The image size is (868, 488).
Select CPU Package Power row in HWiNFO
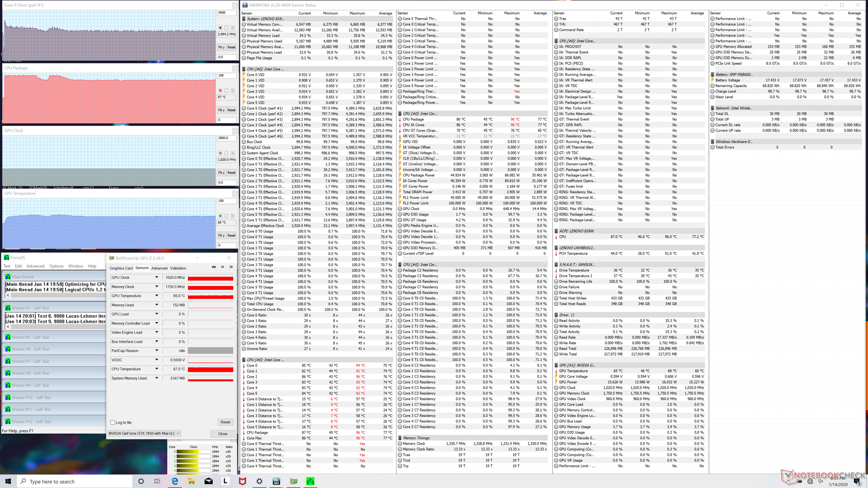point(472,175)
